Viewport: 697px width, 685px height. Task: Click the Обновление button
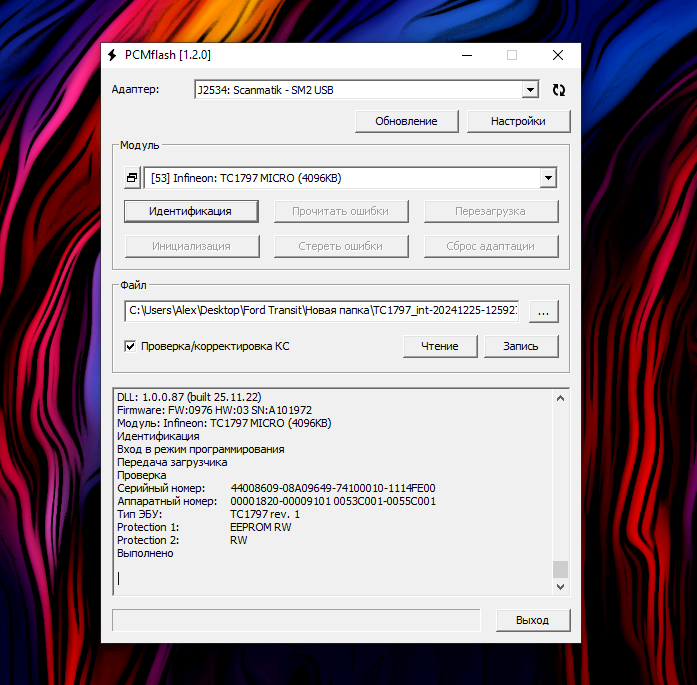406,121
